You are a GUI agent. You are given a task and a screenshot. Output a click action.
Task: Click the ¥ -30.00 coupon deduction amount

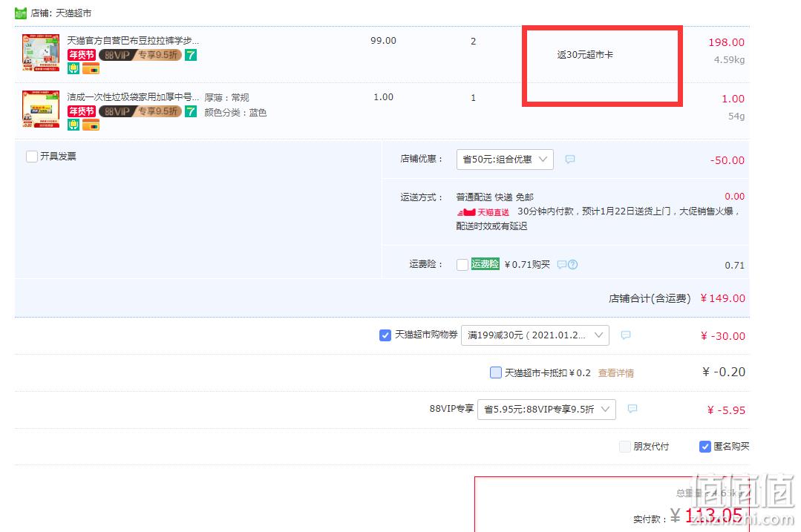(x=722, y=336)
